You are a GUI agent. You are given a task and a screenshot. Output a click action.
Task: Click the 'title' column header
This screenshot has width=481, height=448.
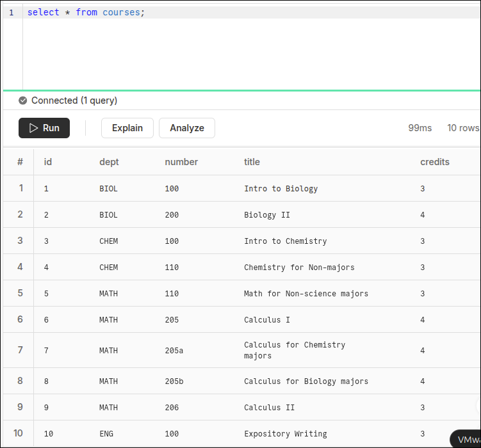252,162
